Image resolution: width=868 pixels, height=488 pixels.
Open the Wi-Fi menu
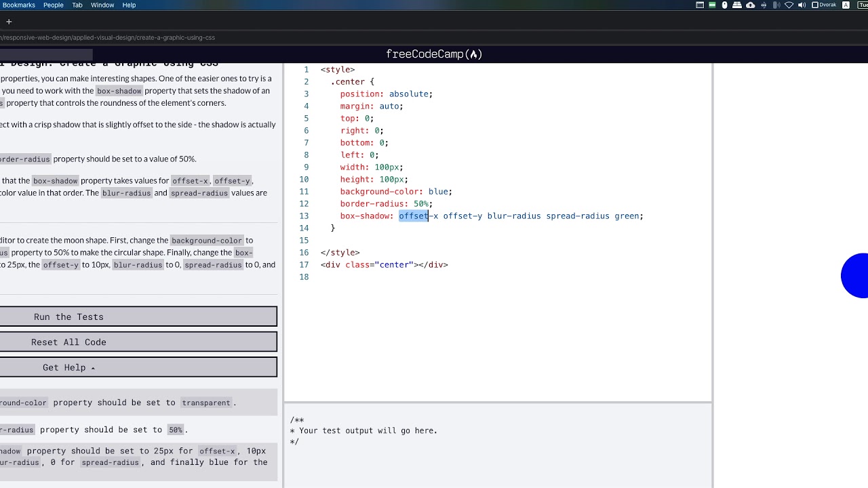789,5
